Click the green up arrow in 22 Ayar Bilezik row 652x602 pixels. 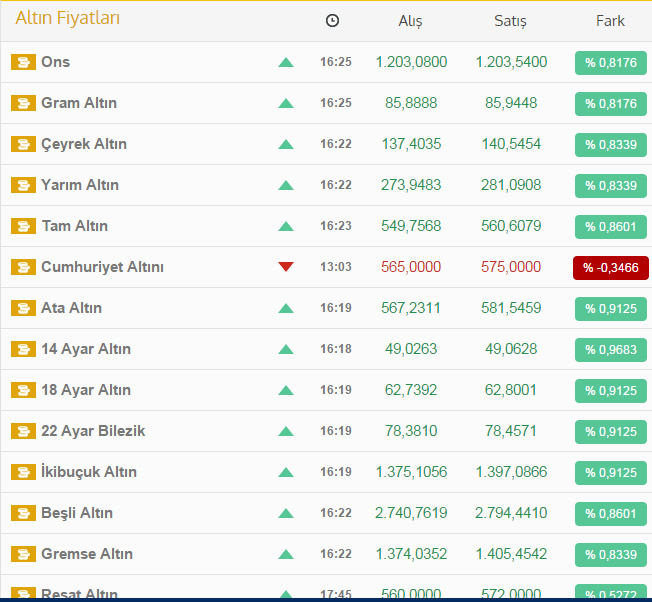pos(286,432)
